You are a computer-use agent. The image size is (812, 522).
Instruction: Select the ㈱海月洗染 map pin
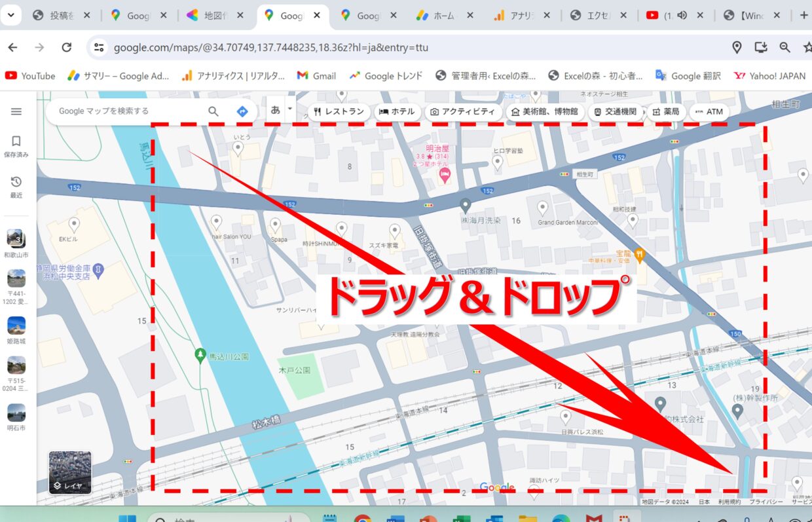coord(465,206)
